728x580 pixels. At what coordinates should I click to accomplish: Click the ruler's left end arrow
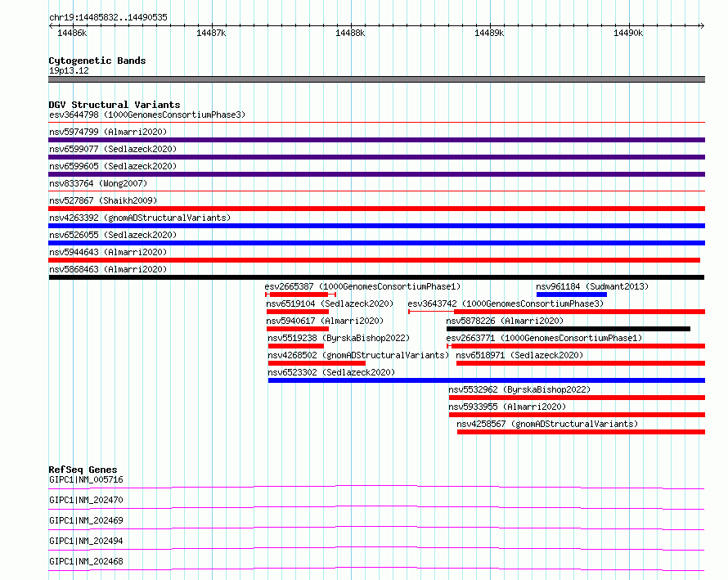coord(51,25)
